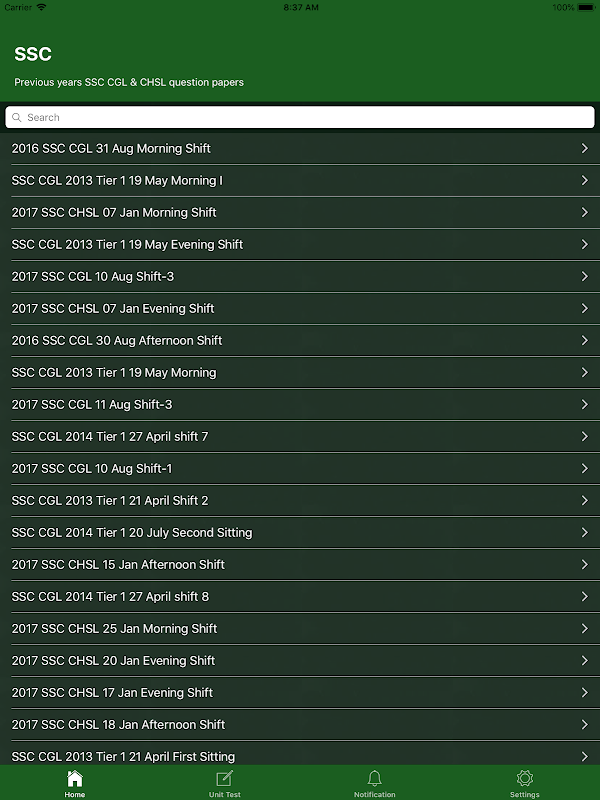Viewport: 600px width, 800px height.
Task: Open SSC CGL 2013 Tier 1 19 May Evening Shift
Action: (127, 245)
